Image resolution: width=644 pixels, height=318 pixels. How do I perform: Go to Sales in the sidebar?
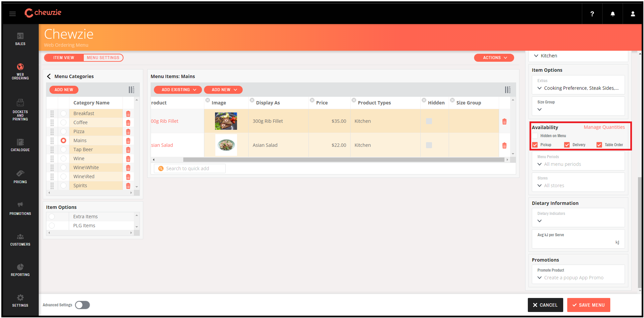pyautogui.click(x=20, y=39)
